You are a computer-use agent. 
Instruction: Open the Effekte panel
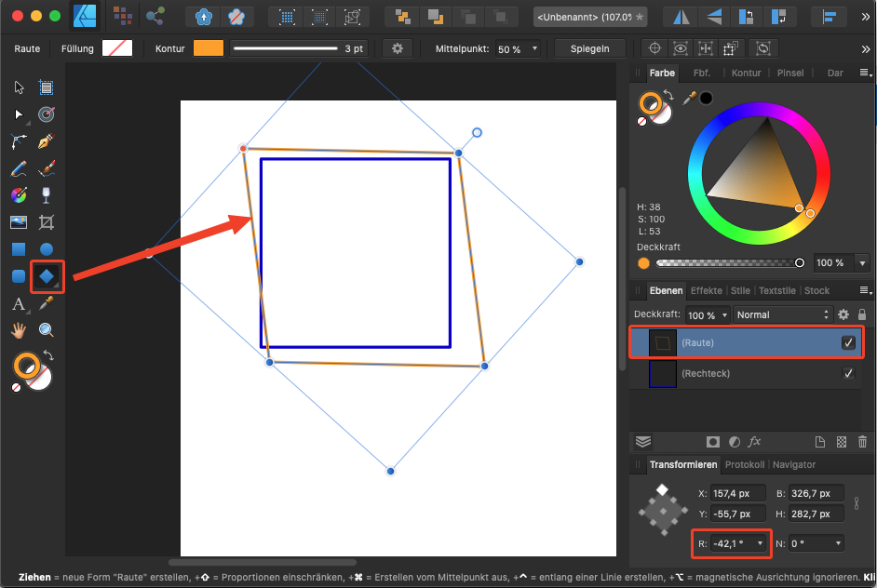tap(706, 290)
